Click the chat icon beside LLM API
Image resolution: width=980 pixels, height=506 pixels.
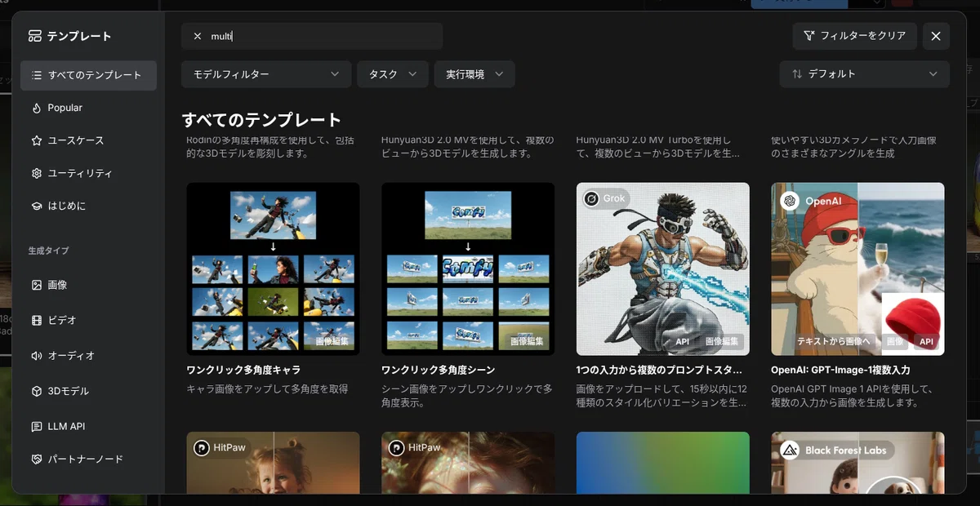(x=36, y=426)
